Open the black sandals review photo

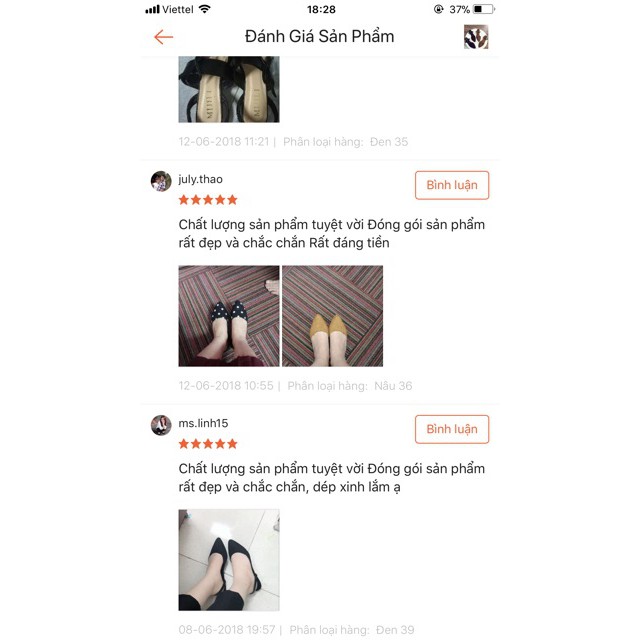229,89
